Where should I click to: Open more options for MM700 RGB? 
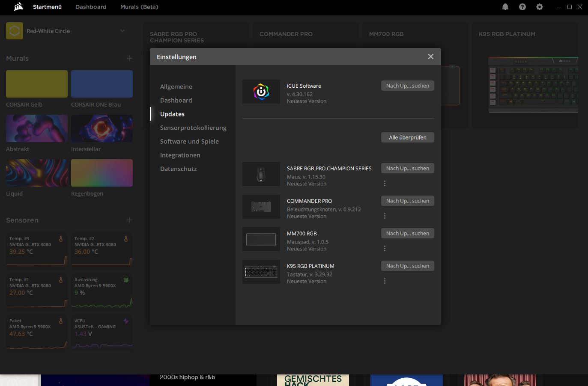point(385,249)
